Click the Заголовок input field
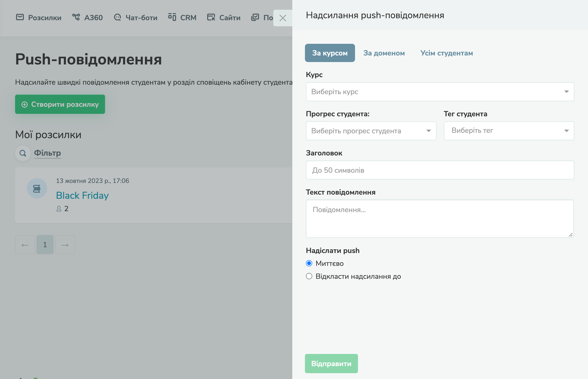The width and height of the screenshot is (588, 379). (x=440, y=170)
